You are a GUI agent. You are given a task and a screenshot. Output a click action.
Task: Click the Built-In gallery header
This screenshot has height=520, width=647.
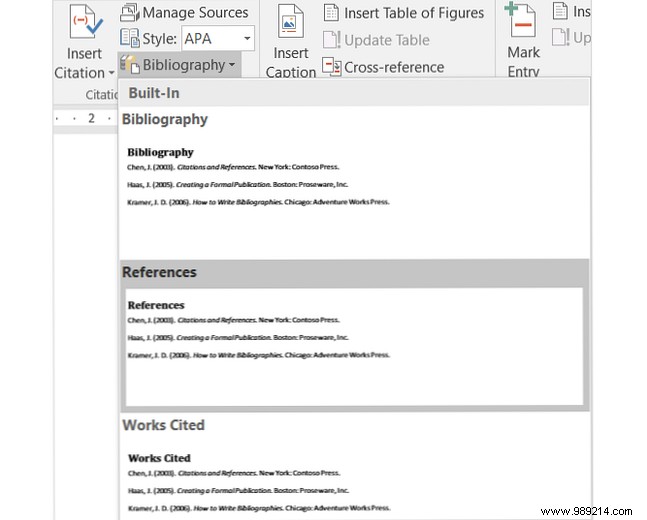coord(354,93)
